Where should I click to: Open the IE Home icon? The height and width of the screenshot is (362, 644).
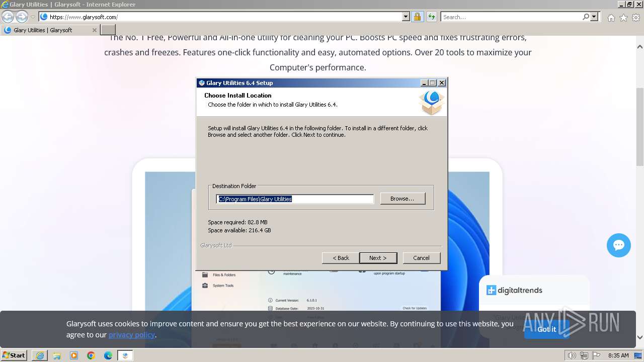[x=611, y=18]
